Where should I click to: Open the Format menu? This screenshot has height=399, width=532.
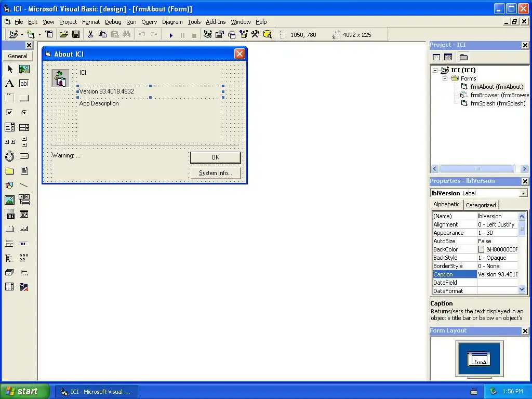(x=91, y=22)
